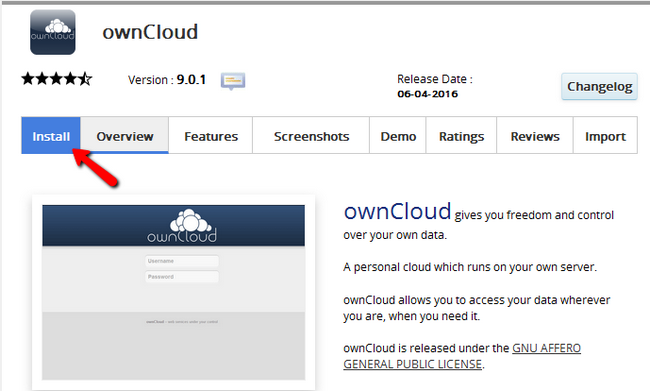Click the release date 06-04-2016
The height and width of the screenshot is (391, 650).
click(x=427, y=94)
